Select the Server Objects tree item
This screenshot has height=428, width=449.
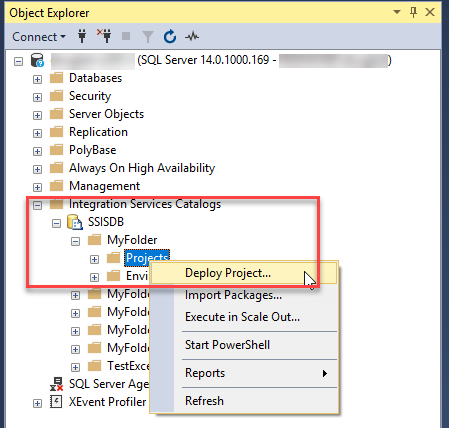[106, 114]
